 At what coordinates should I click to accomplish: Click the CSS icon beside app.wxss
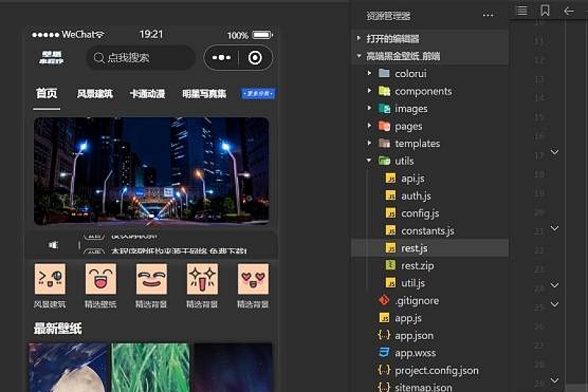(384, 353)
